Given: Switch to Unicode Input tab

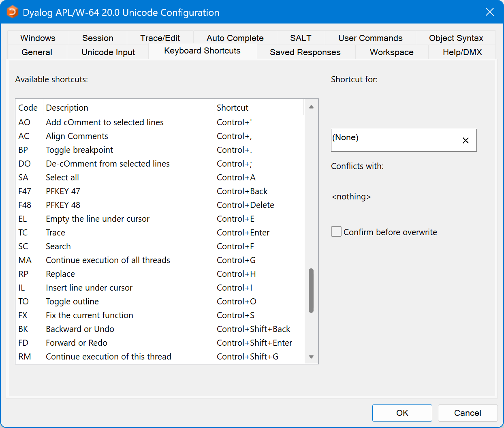Looking at the screenshot, I should pyautogui.click(x=108, y=52).
